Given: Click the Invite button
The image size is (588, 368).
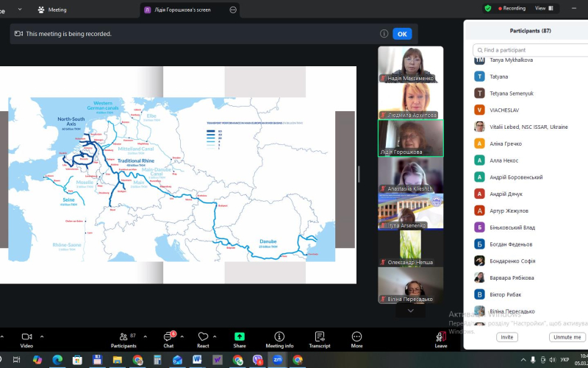Looking at the screenshot, I should pyautogui.click(x=506, y=337).
